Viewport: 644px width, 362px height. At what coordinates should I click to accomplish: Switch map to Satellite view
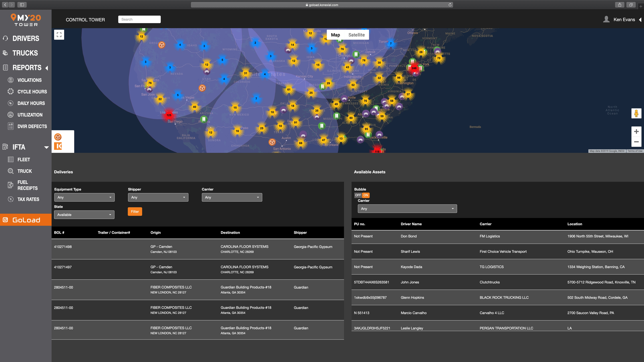pyautogui.click(x=356, y=35)
